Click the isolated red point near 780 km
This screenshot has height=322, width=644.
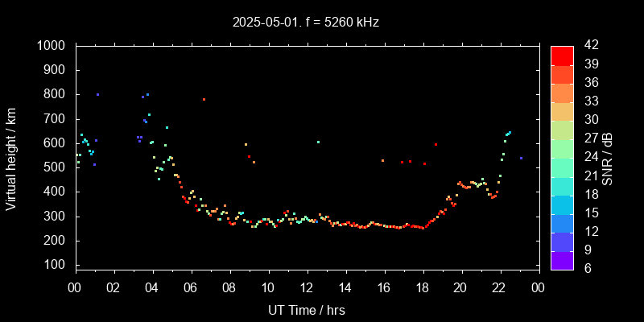point(204,100)
